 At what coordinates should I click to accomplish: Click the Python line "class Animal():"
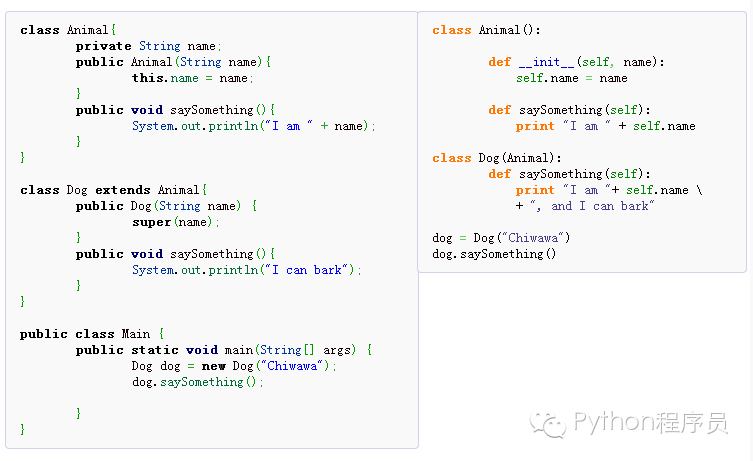pos(486,30)
